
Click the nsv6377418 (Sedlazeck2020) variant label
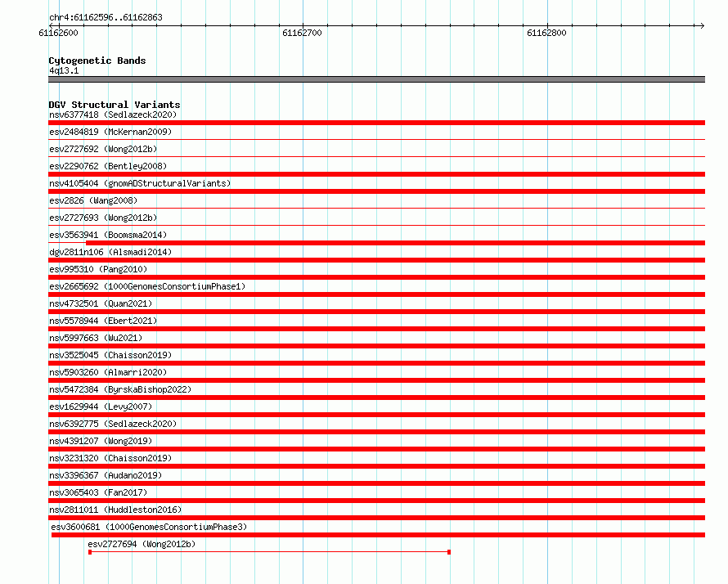pyautogui.click(x=113, y=115)
